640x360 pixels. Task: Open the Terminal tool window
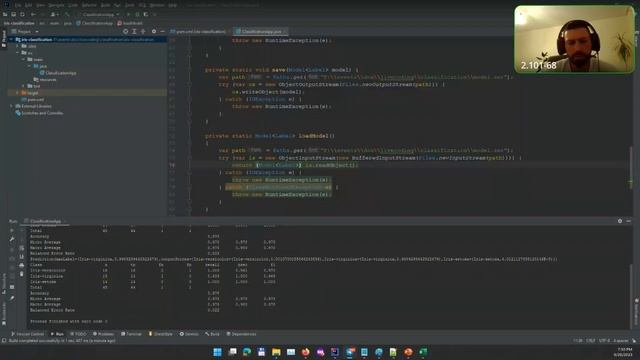(131, 334)
